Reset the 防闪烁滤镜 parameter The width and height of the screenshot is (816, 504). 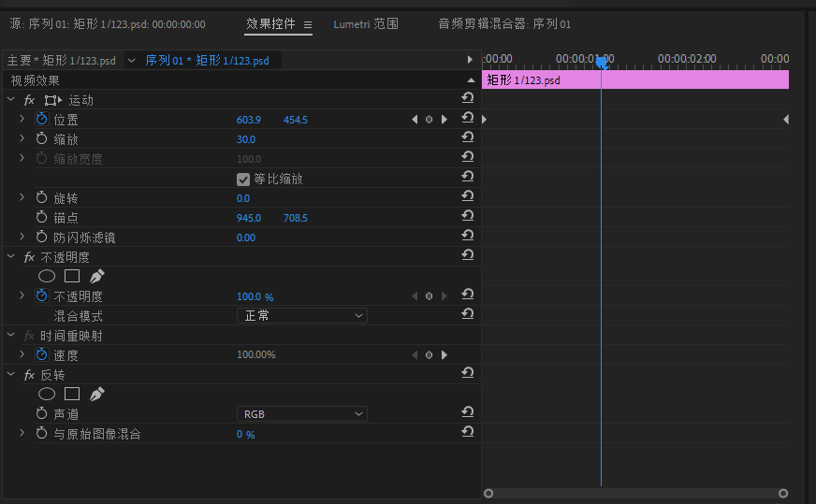(467, 235)
